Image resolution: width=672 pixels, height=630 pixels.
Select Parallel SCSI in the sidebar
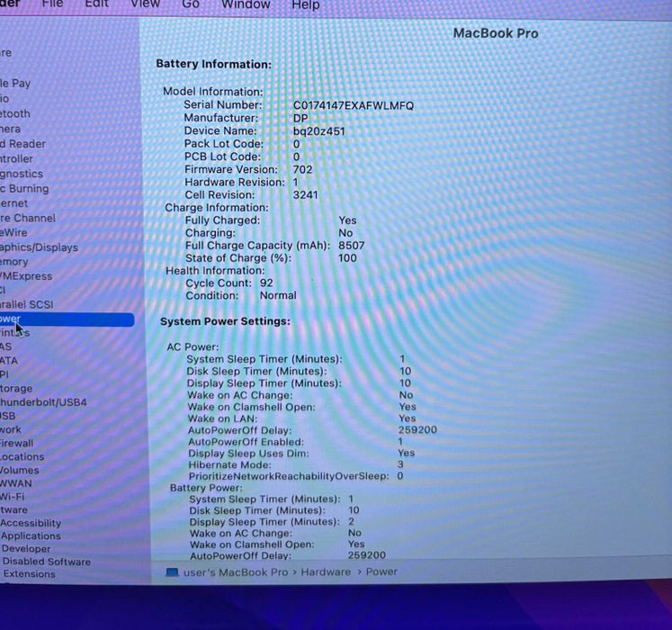pyautogui.click(x=27, y=304)
